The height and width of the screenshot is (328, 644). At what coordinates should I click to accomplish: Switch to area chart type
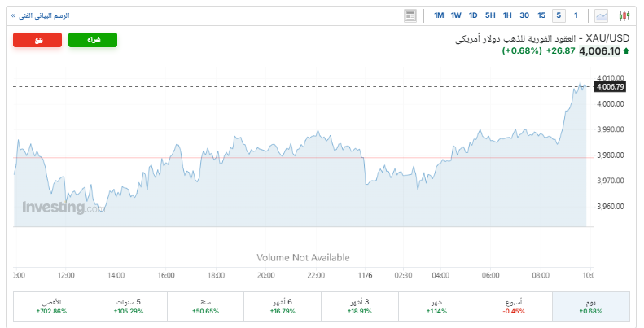602,15
